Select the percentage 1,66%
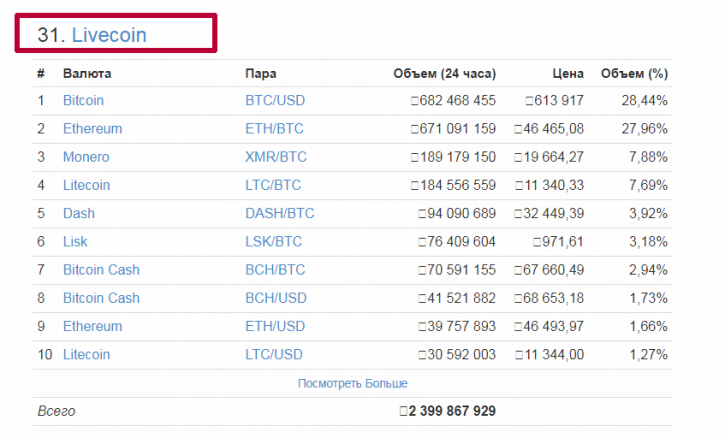This screenshot has width=725, height=438. point(648,326)
